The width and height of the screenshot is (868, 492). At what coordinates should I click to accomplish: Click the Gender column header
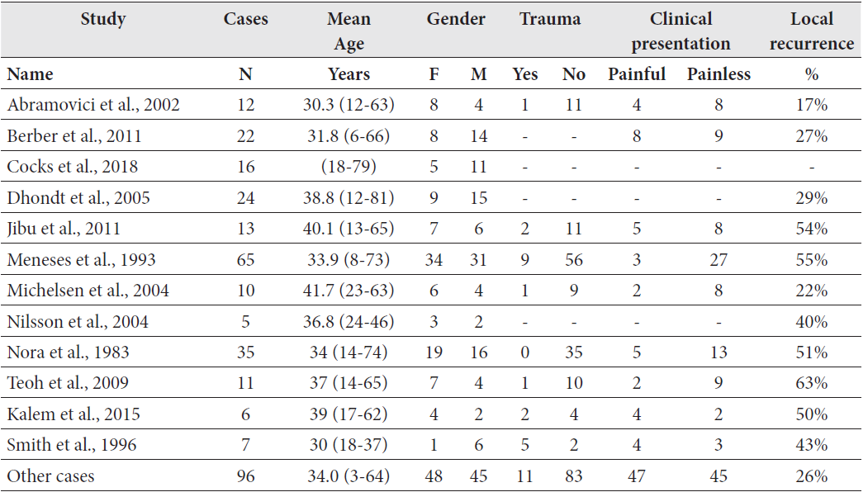[456, 19]
